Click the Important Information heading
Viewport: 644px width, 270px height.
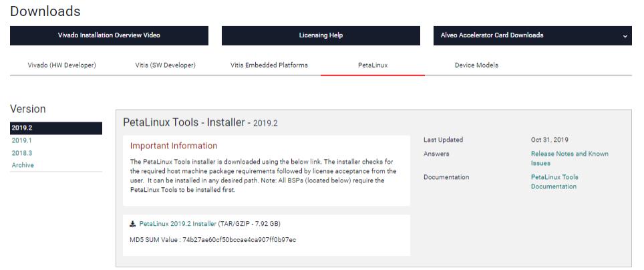[174, 146]
